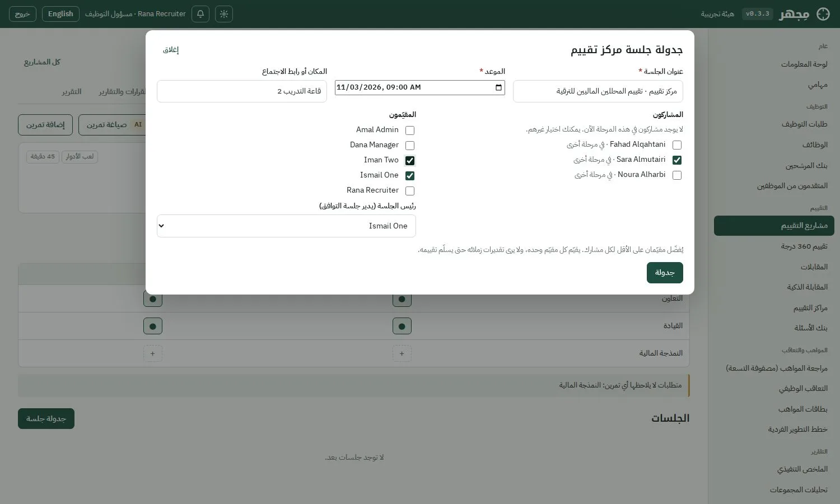Screen dimensions: 840x504
Task: Click the left plus cell in النمذجة المالية row
Action: [x=153, y=353]
